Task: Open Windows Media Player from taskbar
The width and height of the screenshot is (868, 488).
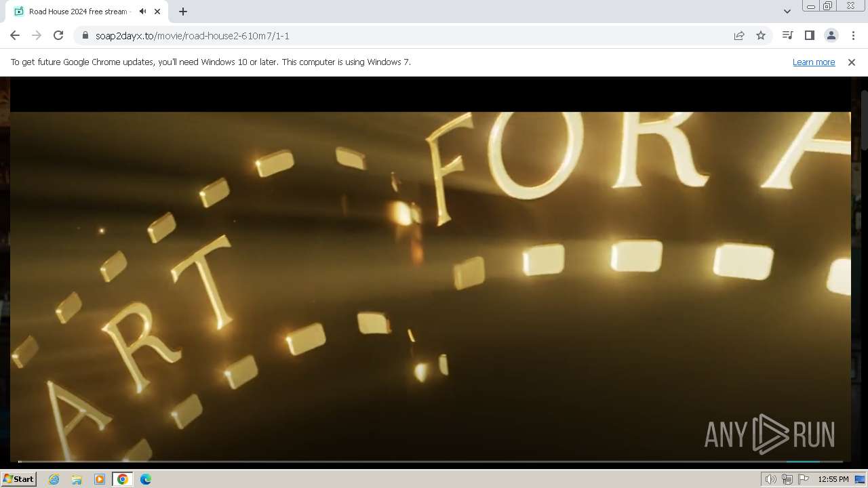Action: pyautogui.click(x=100, y=479)
